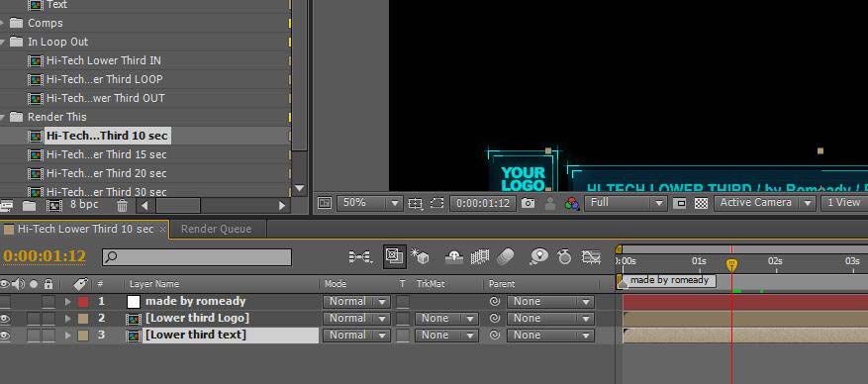Delete selected item with trash icon
This screenshot has width=868, height=384.
pos(123,206)
